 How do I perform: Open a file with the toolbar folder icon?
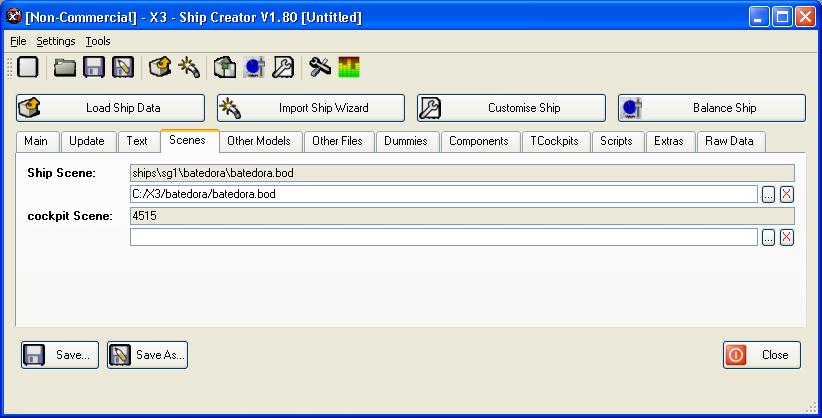[x=65, y=68]
